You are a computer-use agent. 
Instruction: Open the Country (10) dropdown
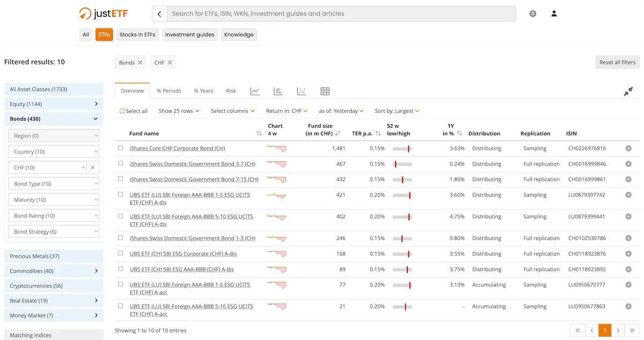pyautogui.click(x=54, y=152)
